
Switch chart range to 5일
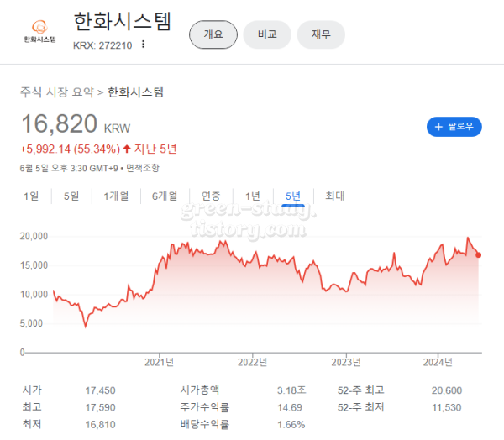(71, 196)
